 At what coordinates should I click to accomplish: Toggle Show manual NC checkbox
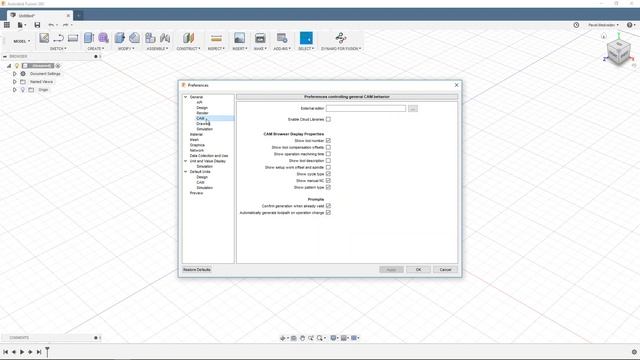pos(328,180)
